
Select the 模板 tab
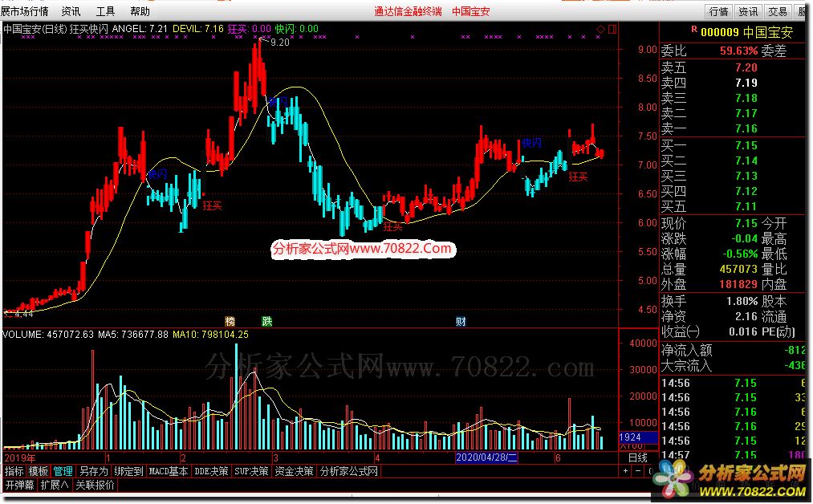pyautogui.click(x=39, y=471)
